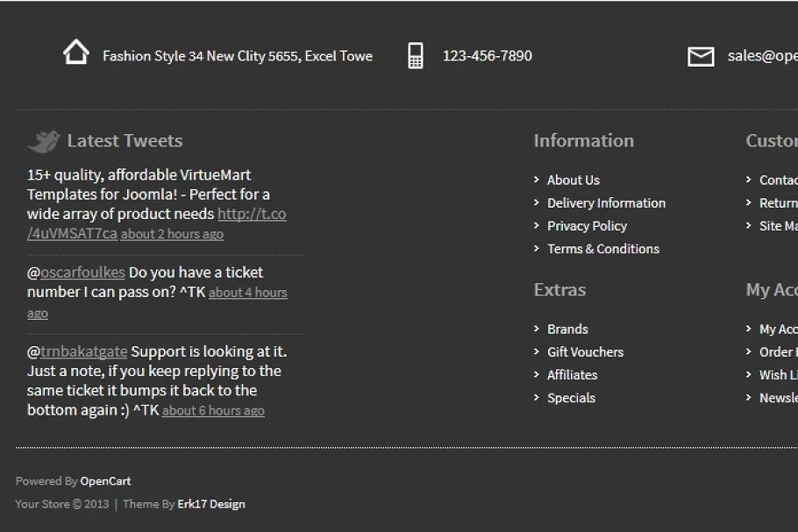Open the @trnbakatgate Twitter profile link
Screen dimensions: 798x532
pyautogui.click(x=84, y=351)
